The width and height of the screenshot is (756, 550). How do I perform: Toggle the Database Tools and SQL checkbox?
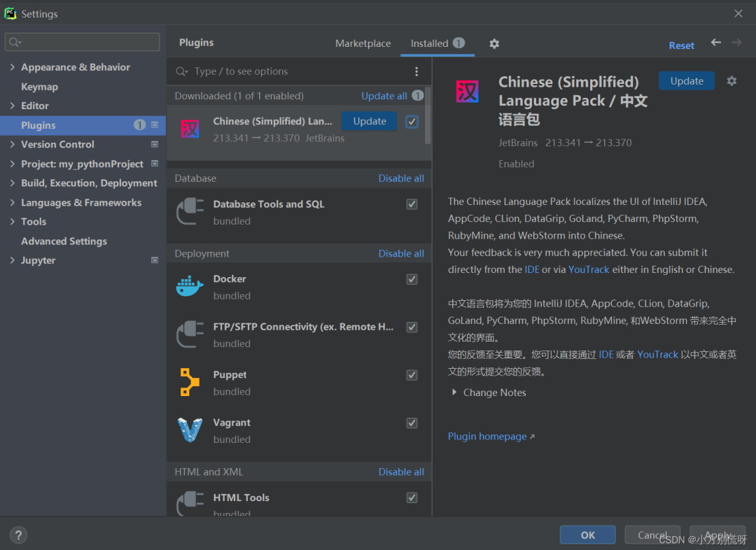point(412,204)
